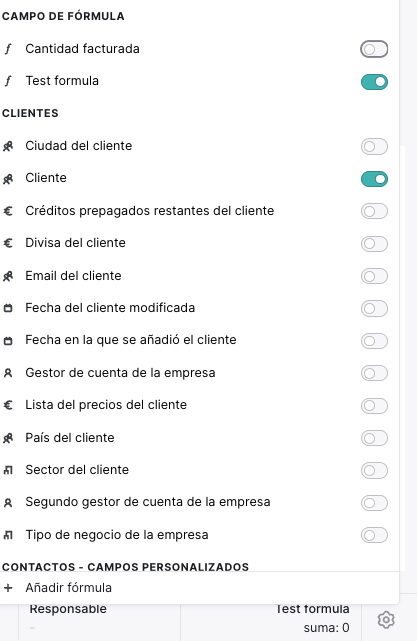Select the Créditos prepagados restantes del cliente entry

click(150, 211)
